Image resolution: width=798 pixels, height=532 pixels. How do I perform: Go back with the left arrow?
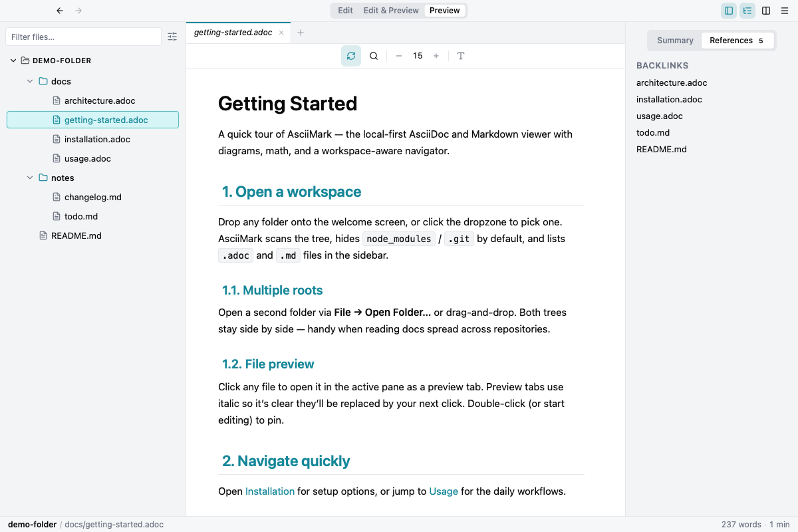point(60,11)
